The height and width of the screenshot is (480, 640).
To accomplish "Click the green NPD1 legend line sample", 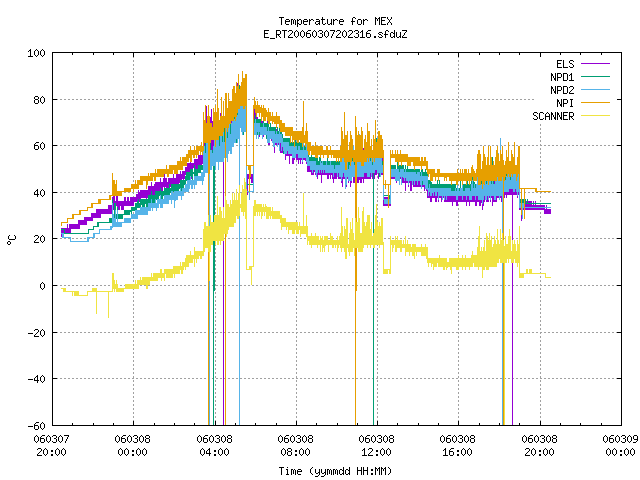I will pos(595,76).
